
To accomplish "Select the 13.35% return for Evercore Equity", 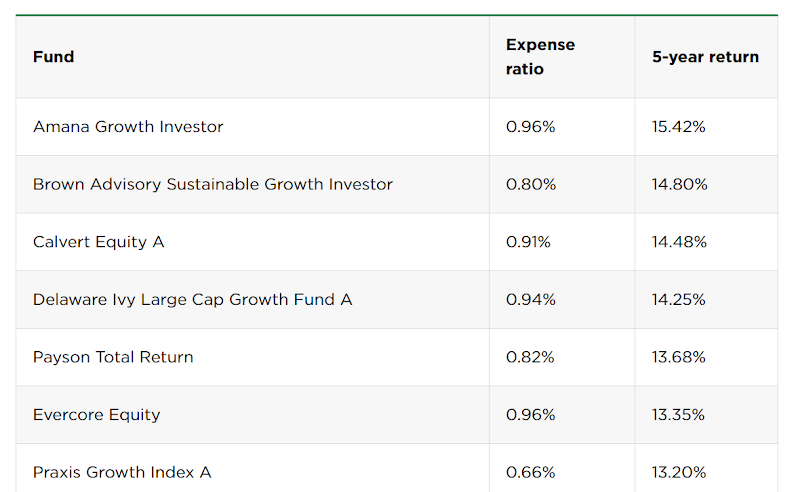I will pos(679,414).
